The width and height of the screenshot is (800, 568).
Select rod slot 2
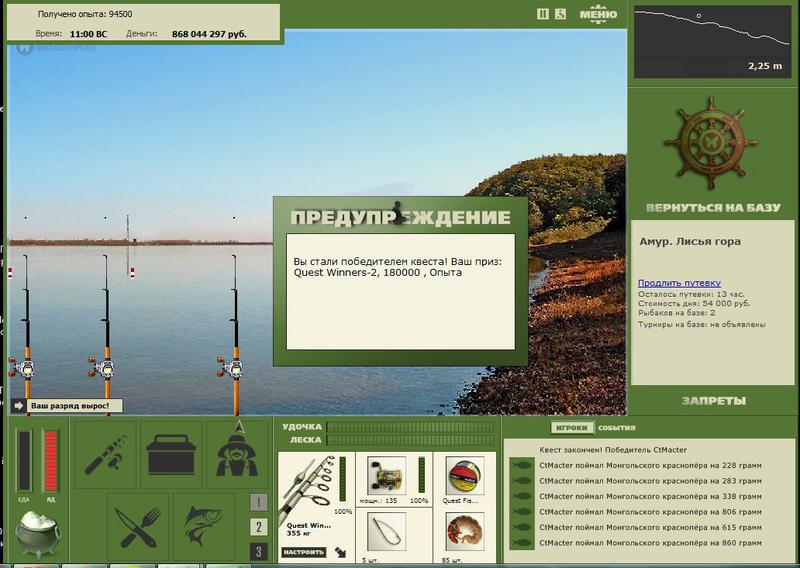(259, 527)
